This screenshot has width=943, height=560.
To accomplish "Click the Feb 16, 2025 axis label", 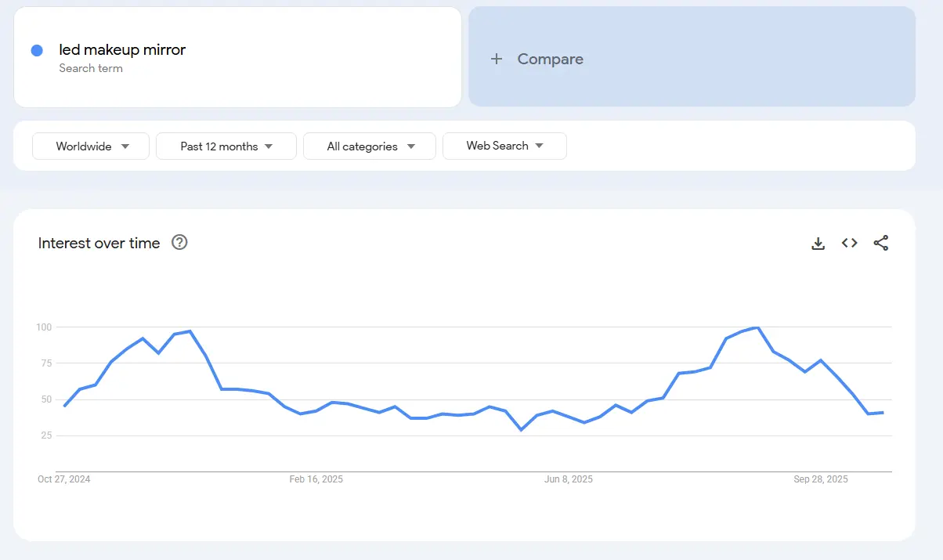I will click(316, 479).
